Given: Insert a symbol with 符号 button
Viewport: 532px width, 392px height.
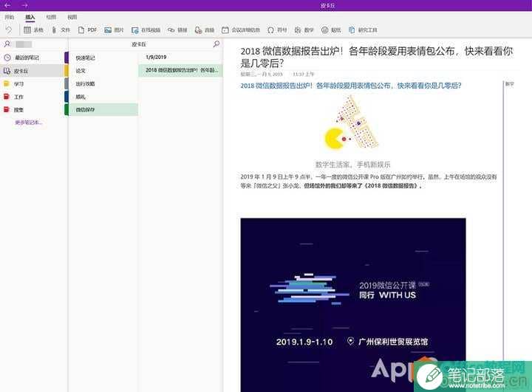Looking at the screenshot, I should tap(277, 30).
